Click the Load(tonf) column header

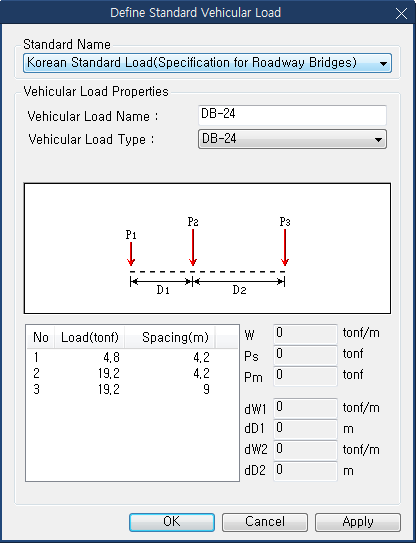click(x=89, y=337)
